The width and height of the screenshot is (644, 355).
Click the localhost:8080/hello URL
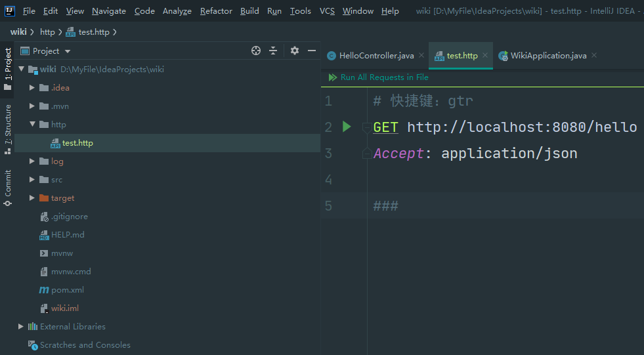[522, 127]
